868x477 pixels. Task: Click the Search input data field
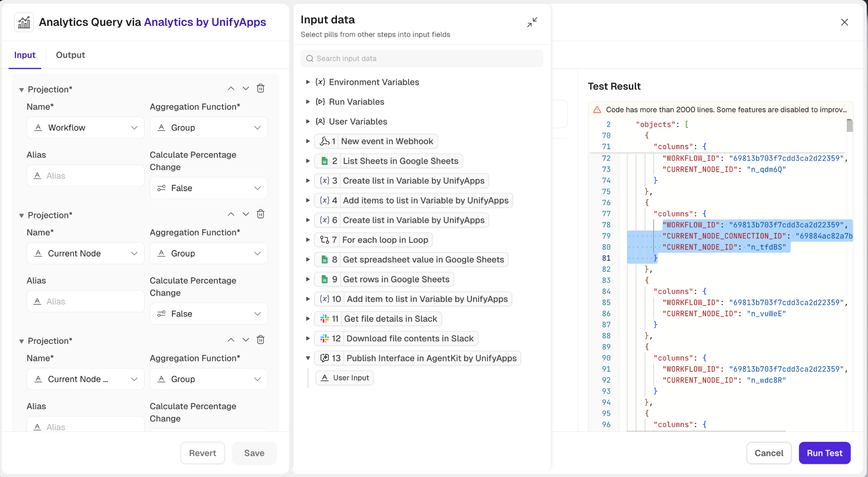422,59
